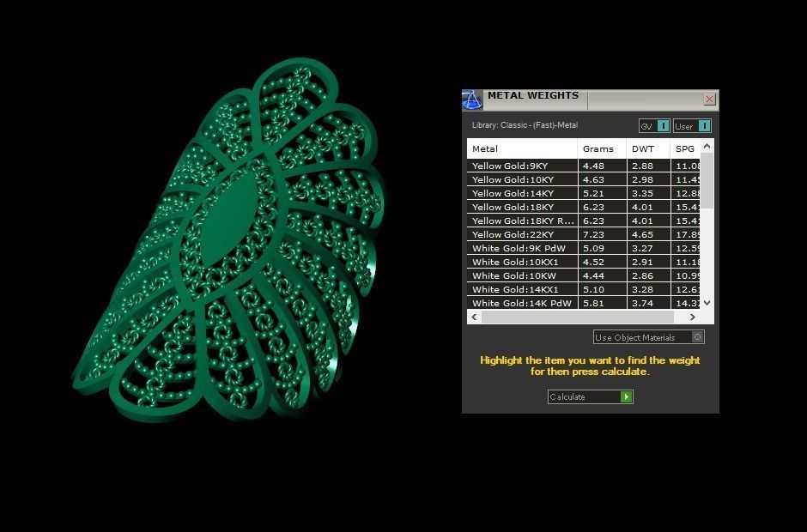The width and height of the screenshot is (807, 532).
Task: Click the 4.65 DWT value
Action: (x=642, y=234)
